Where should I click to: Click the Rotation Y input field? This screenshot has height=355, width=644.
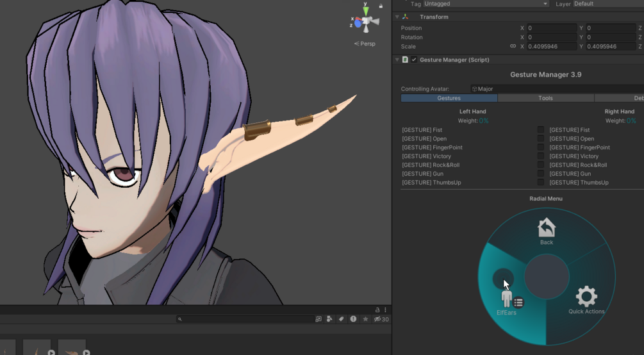(611, 37)
